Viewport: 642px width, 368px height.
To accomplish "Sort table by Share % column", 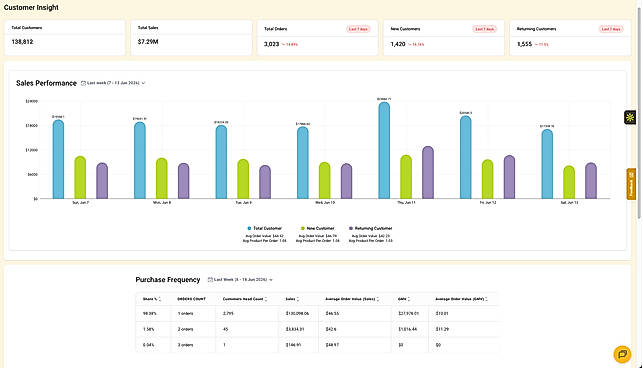I will 152,299.
